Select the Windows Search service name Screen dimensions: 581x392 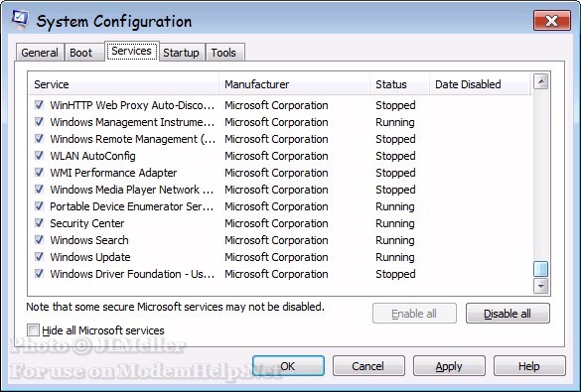89,240
